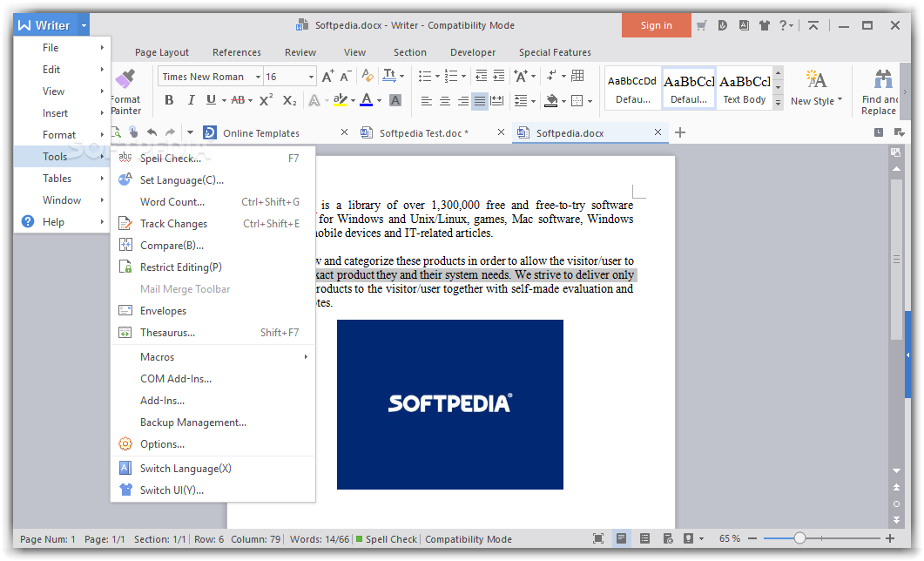924x561 pixels.
Task: Apply red underlined font color
Action: coord(367,100)
